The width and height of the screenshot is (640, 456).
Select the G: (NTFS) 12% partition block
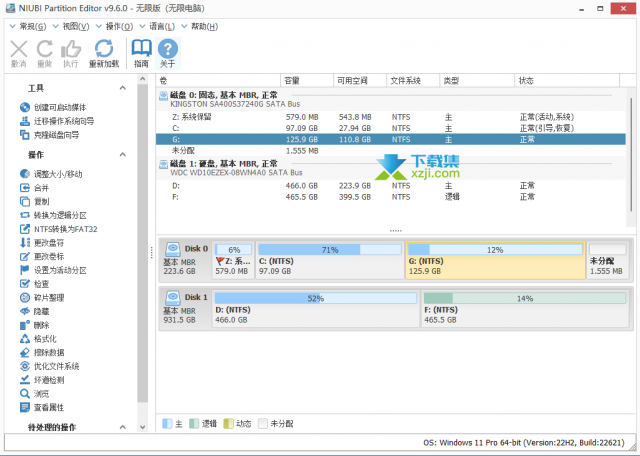click(x=495, y=260)
